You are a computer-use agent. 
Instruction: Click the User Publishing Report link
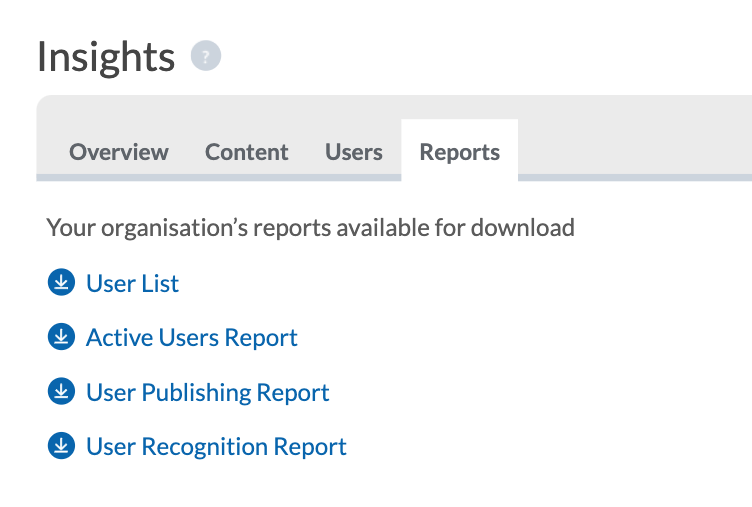coord(208,392)
